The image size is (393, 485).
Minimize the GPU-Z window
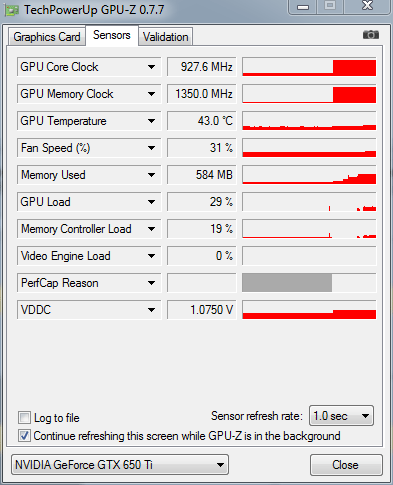[303, 7]
